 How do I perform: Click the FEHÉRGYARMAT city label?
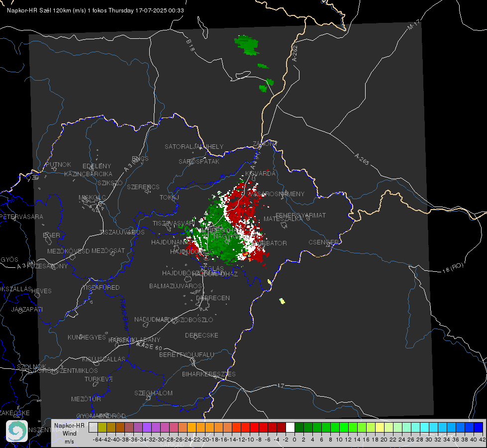pyautogui.click(x=300, y=215)
